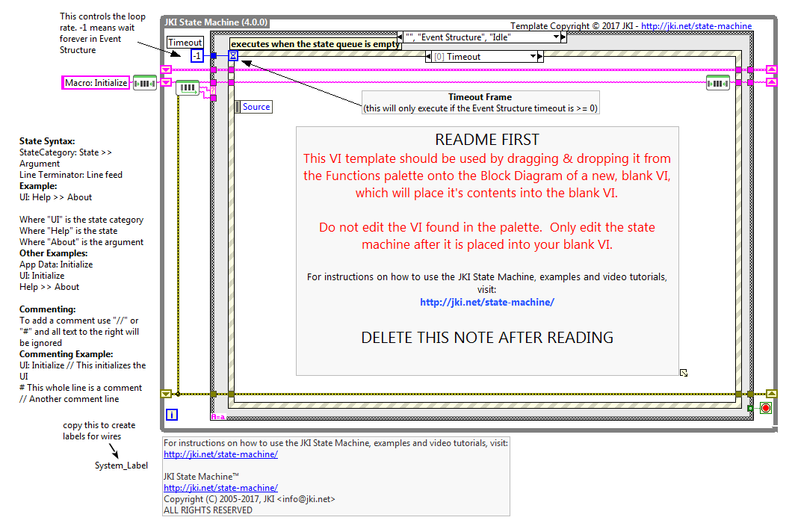Click the "App Data: Initialize" example line

56,265
